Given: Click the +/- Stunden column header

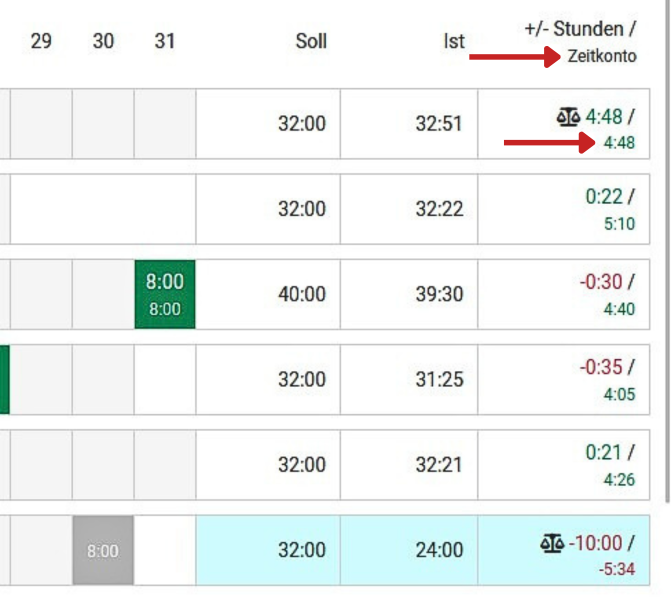Looking at the screenshot, I should click(580, 30).
